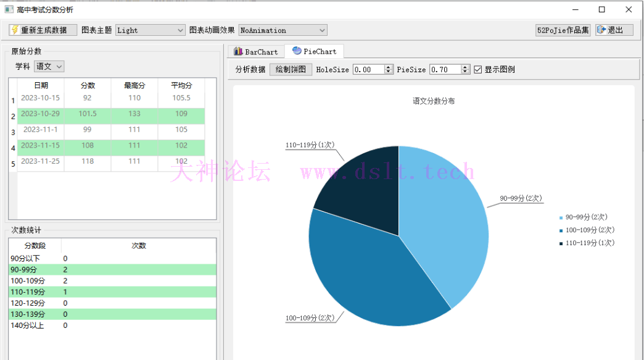Click the BarChart tab's bar chart icon
Viewport: 644px width, 360px height.
238,52
